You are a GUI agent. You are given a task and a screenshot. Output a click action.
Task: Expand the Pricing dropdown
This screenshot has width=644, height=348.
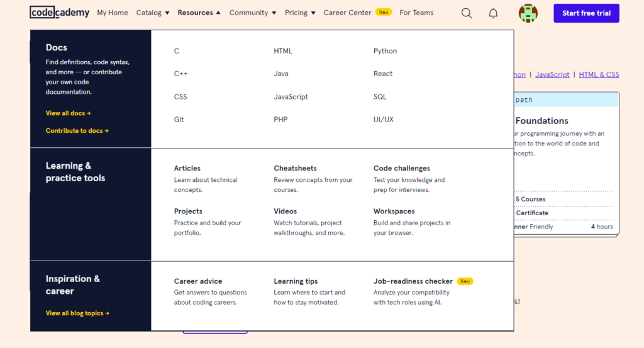pyautogui.click(x=300, y=13)
